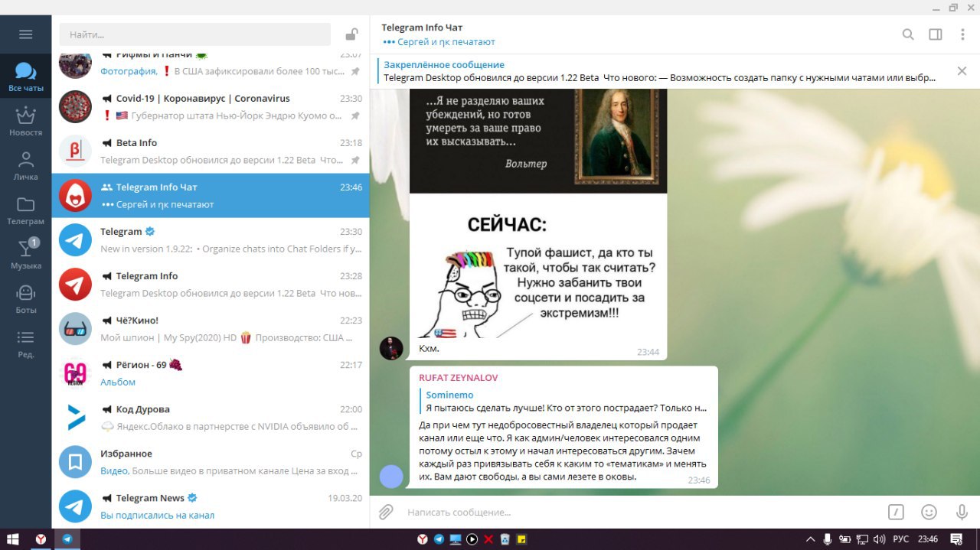Open the Избранное saved messages
Viewport: 980px width, 550px height.
[211, 462]
